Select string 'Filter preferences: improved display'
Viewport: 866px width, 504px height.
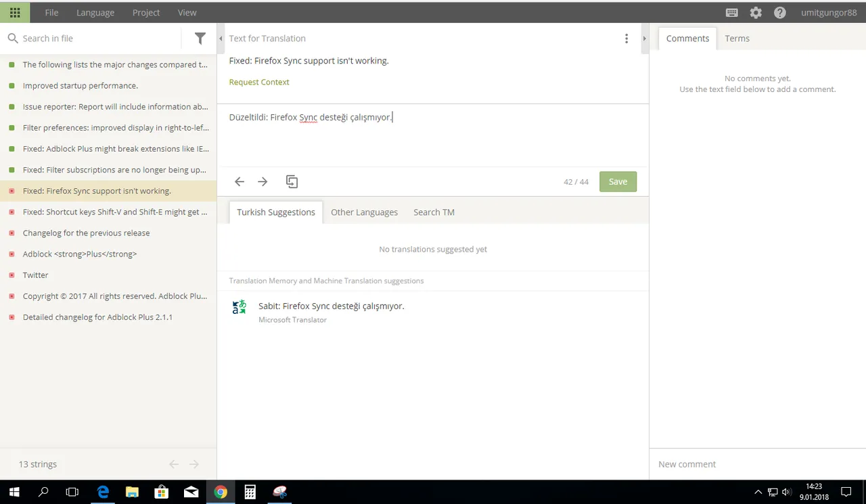[x=108, y=128]
